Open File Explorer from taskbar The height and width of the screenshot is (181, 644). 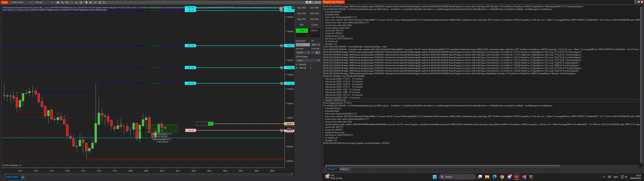click(487, 177)
